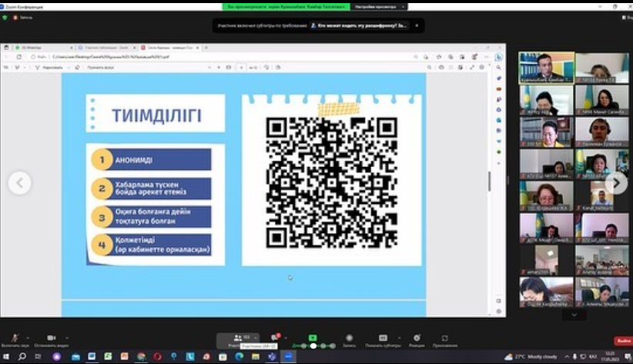Click the red Leave meeting button
The image size is (633, 364).
pyautogui.click(x=622, y=340)
